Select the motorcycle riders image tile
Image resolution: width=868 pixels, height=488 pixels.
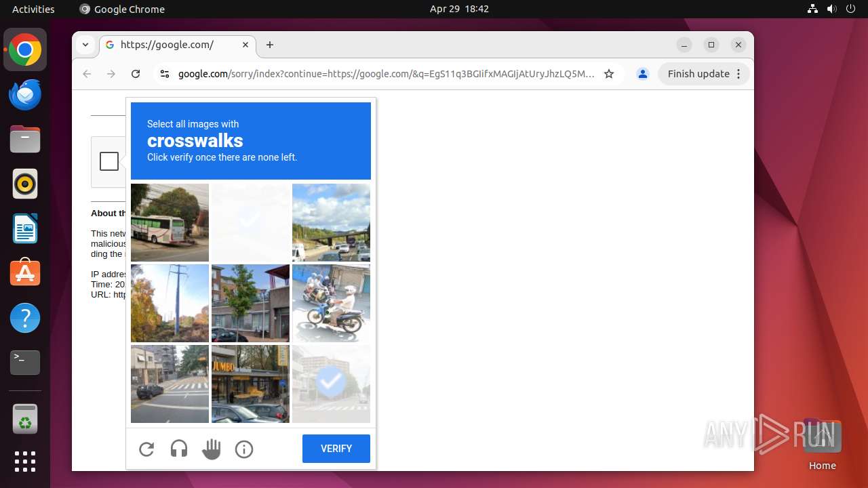coord(331,303)
